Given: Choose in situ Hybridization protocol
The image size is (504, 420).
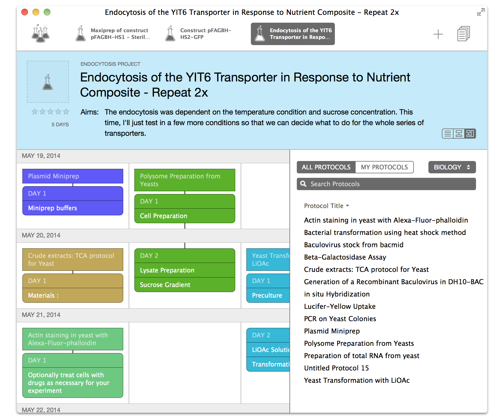Looking at the screenshot, I should [x=337, y=294].
